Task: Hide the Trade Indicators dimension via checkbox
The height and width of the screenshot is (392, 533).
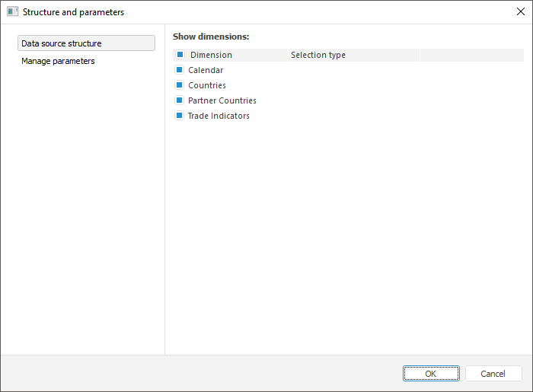Action: point(180,116)
